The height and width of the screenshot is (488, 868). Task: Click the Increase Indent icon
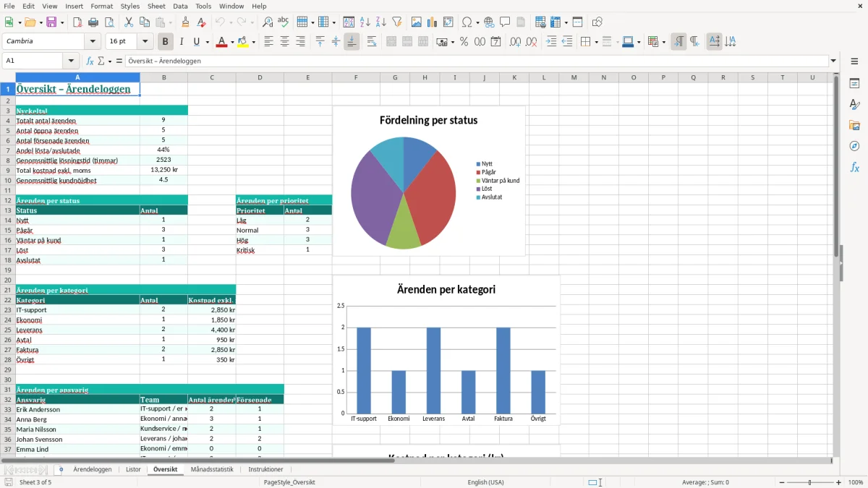551,42
